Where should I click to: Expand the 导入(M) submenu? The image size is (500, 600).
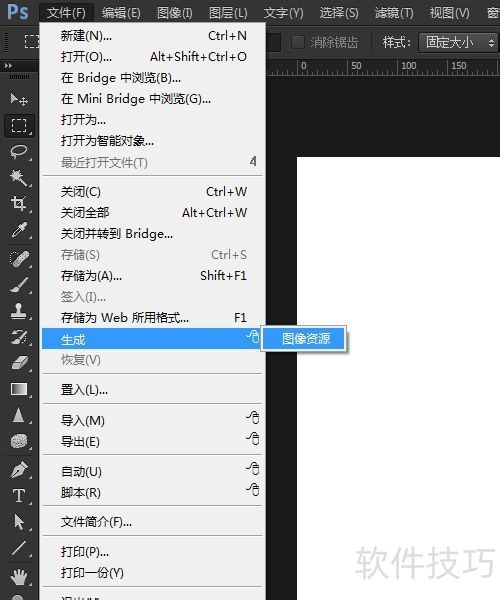click(152, 420)
